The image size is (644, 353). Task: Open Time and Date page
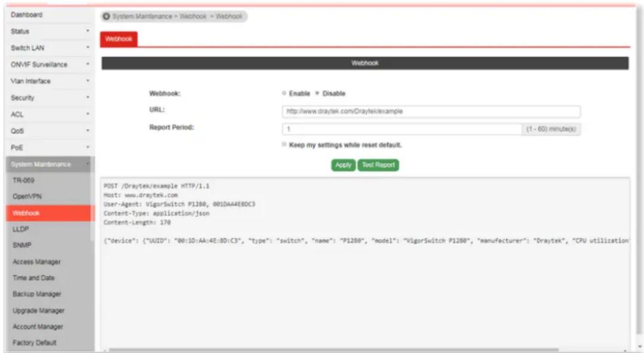point(34,277)
